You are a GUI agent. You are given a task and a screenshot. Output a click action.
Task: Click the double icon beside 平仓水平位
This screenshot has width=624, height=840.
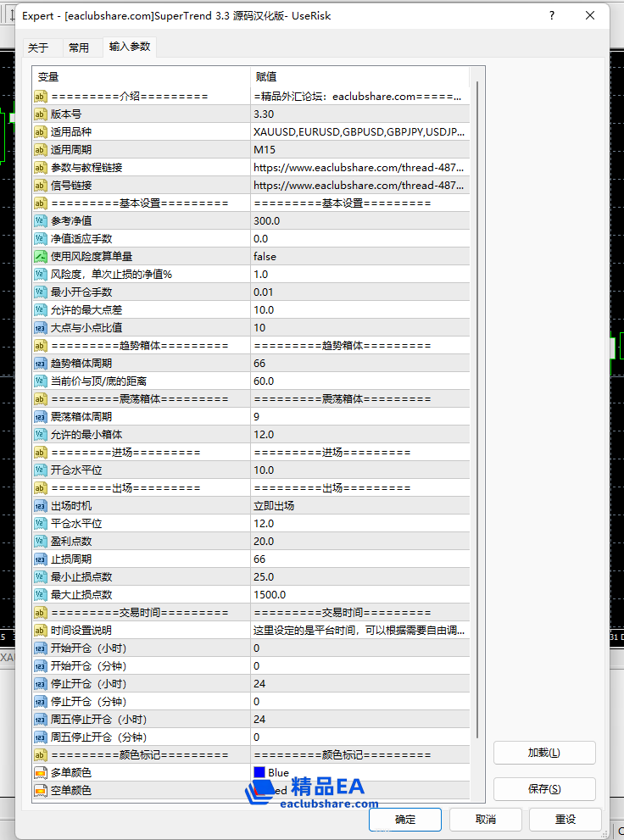pyautogui.click(x=41, y=523)
